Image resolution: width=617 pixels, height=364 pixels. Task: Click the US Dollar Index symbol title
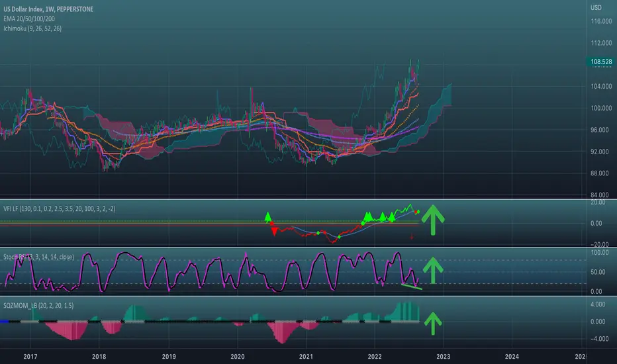(48, 9)
